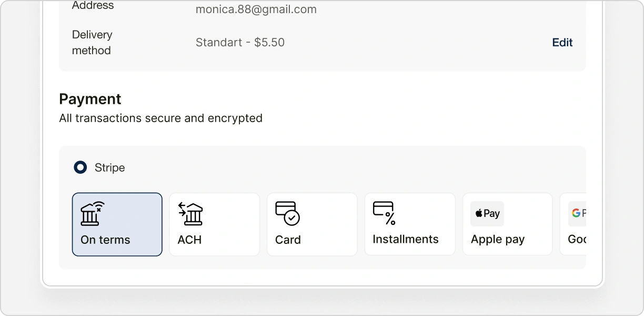
Task: Click the "Standart - $5.50" delivery value
Action: 240,43
